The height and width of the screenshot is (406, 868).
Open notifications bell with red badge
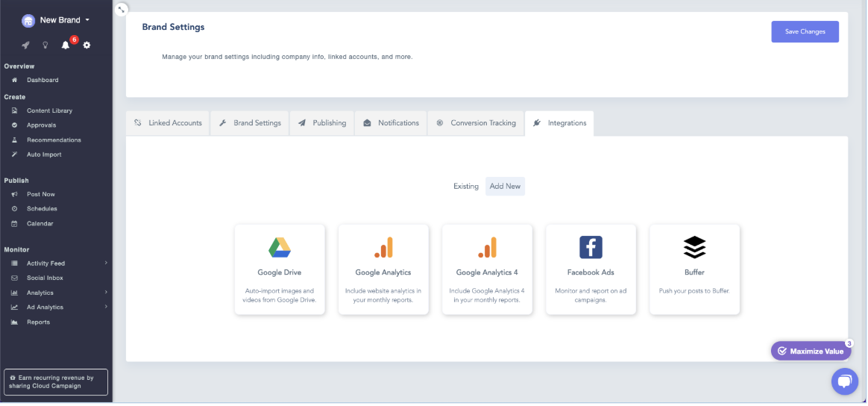pyautogui.click(x=66, y=45)
